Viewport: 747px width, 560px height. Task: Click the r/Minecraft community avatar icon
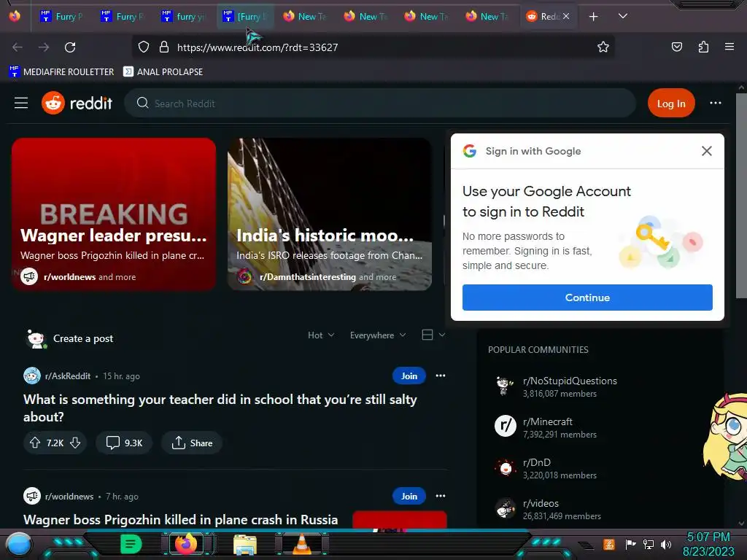tap(505, 426)
